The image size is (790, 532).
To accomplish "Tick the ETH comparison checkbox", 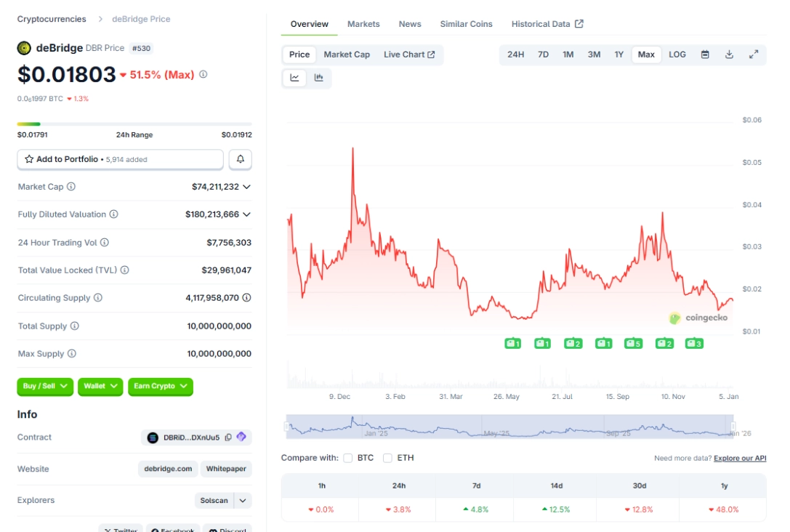I will point(387,458).
